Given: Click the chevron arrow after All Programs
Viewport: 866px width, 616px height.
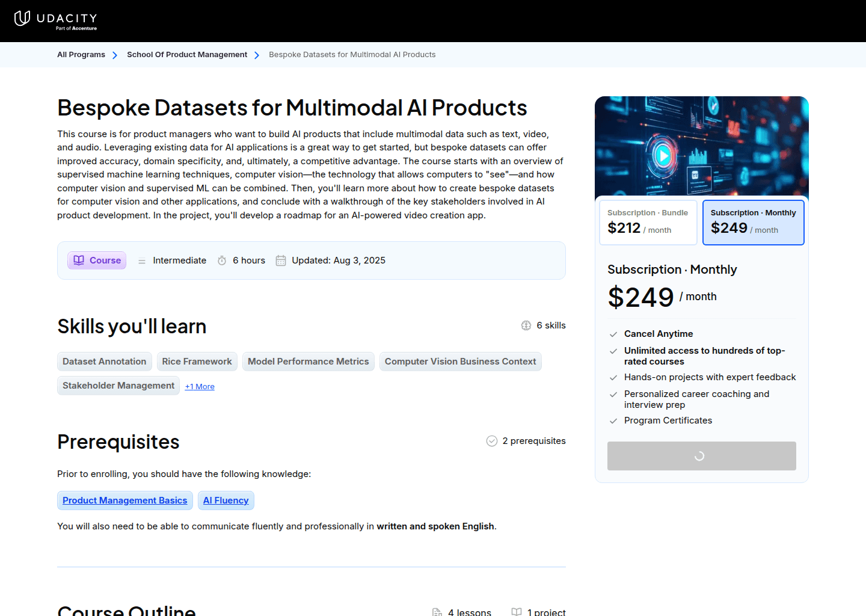Looking at the screenshot, I should (x=115, y=55).
